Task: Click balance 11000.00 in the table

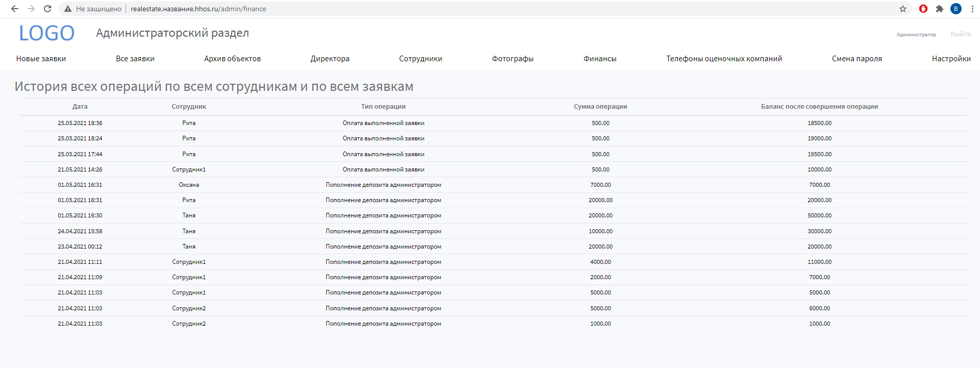Action: coord(820,262)
